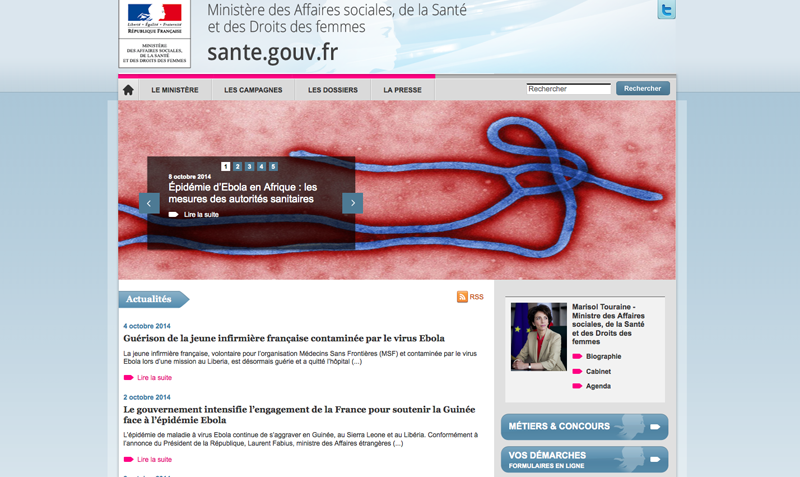Click the Twitter icon in the header
800x477 pixels.
tap(666, 11)
